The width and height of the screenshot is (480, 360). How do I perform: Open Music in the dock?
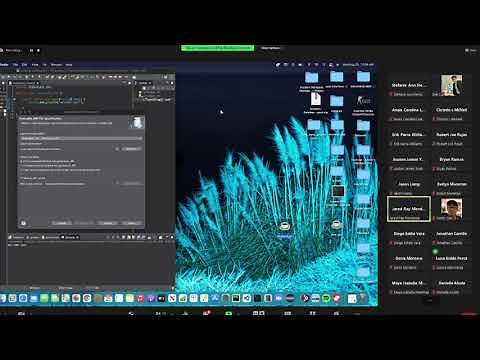pos(140,298)
